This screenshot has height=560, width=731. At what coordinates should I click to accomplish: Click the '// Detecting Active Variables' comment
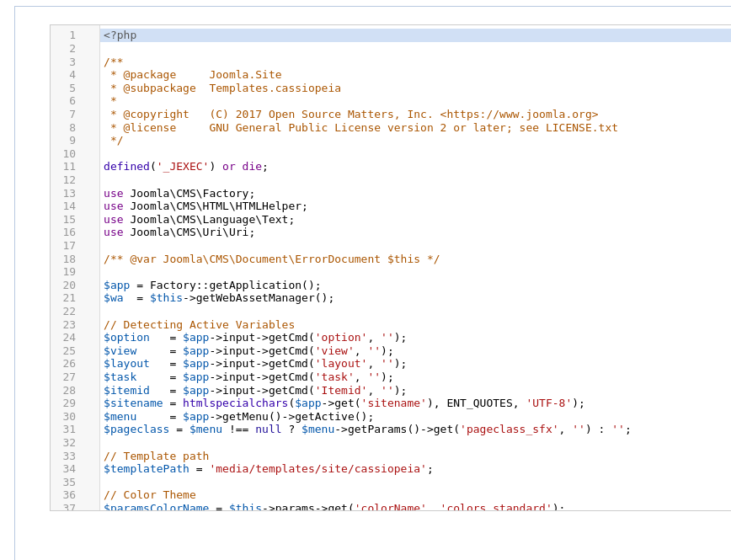[x=199, y=324]
